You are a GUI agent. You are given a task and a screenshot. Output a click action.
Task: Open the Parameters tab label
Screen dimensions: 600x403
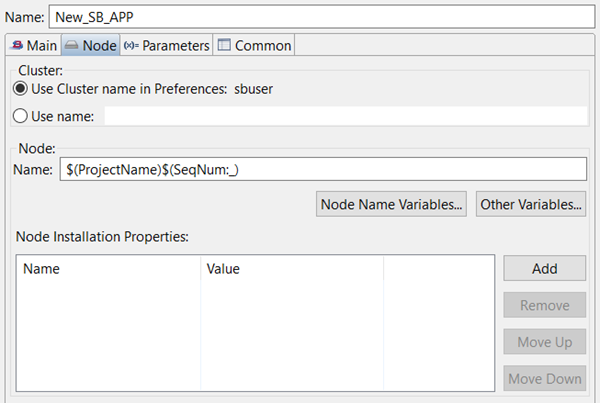[175, 46]
